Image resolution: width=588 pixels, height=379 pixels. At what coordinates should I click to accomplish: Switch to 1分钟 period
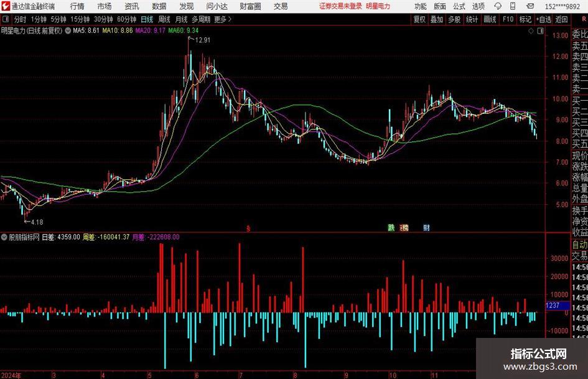[39, 19]
